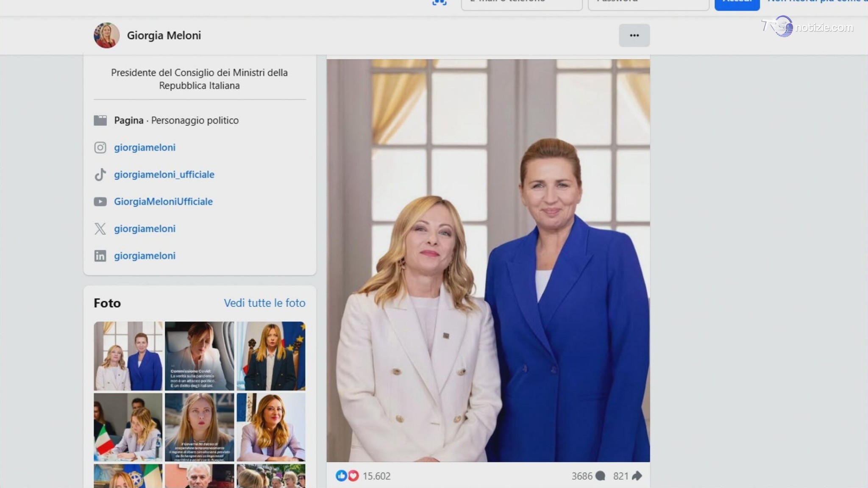This screenshot has width=868, height=488.
Task: Open the Instagram giorgiameloni link
Action: 145,147
